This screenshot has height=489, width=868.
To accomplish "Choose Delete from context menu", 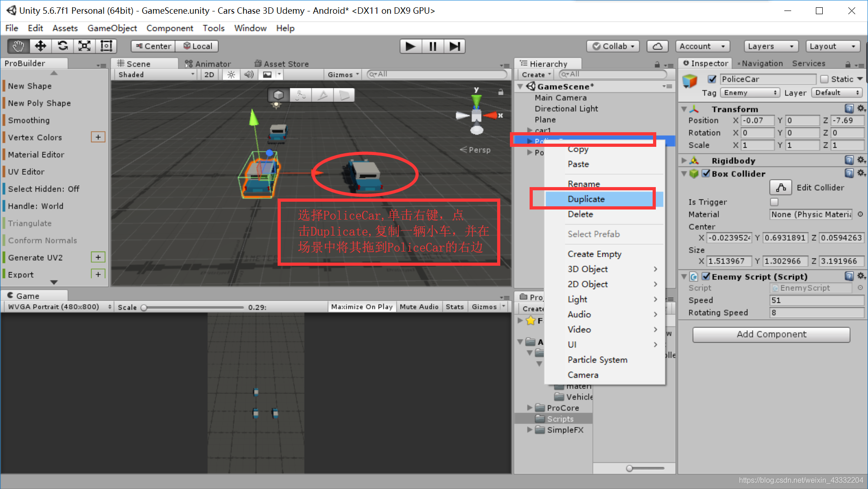I will tap(603, 214).
